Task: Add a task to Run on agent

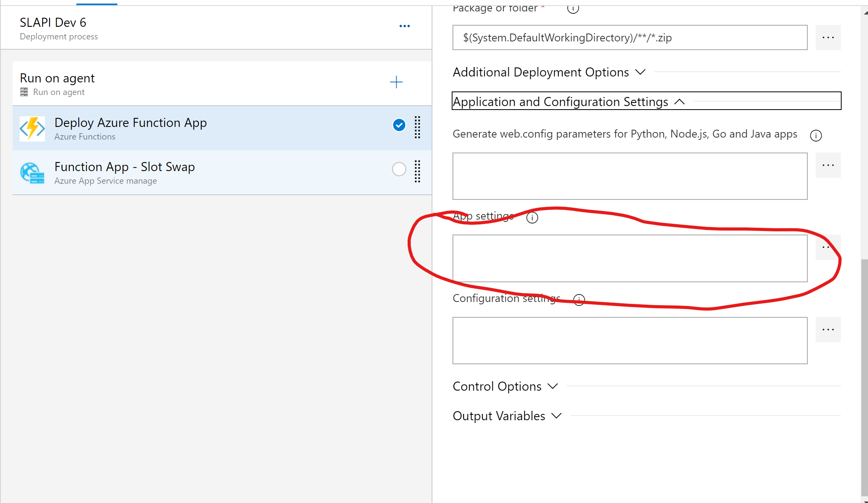Action: (x=396, y=82)
